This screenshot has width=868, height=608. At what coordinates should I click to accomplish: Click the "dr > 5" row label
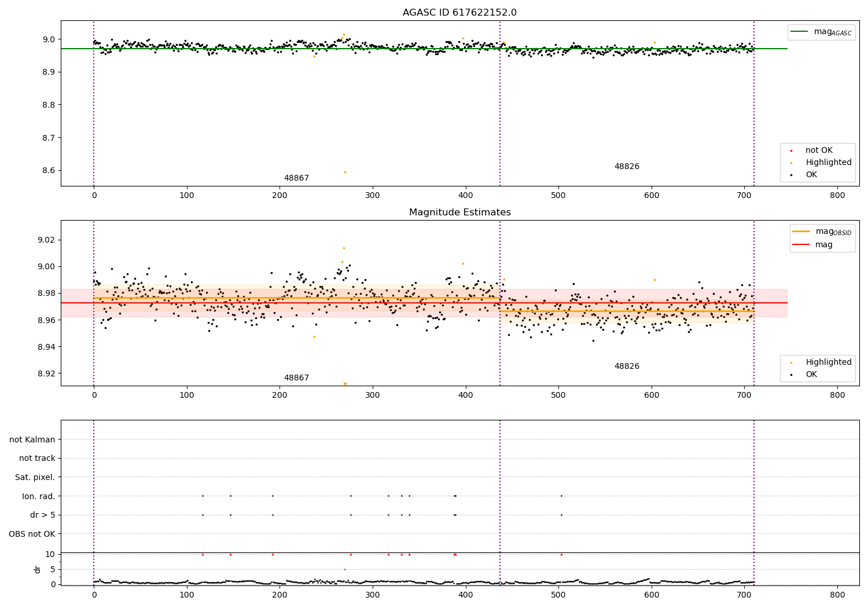point(43,515)
